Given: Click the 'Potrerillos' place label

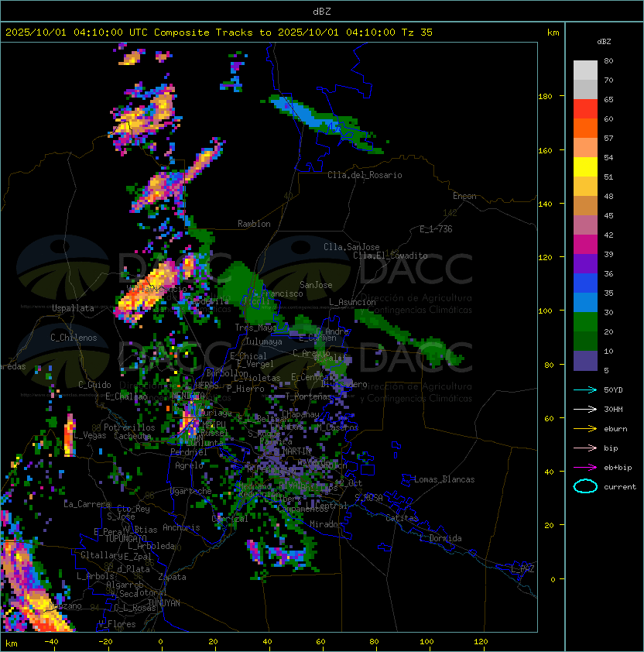Looking at the screenshot, I should (x=129, y=427).
